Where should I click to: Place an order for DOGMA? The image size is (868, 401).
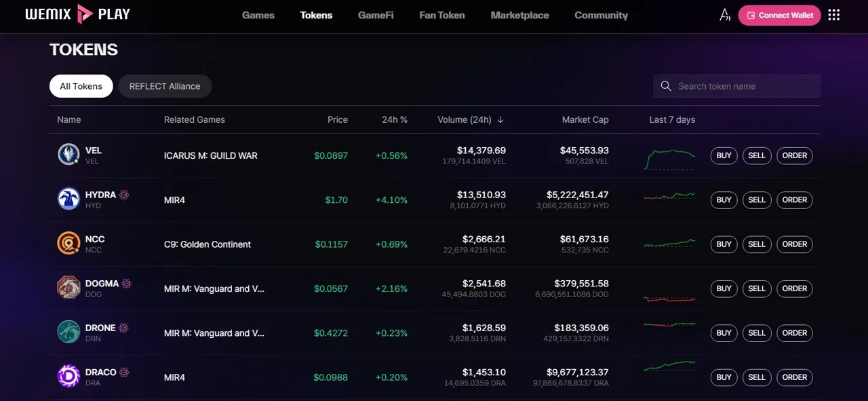(x=795, y=288)
